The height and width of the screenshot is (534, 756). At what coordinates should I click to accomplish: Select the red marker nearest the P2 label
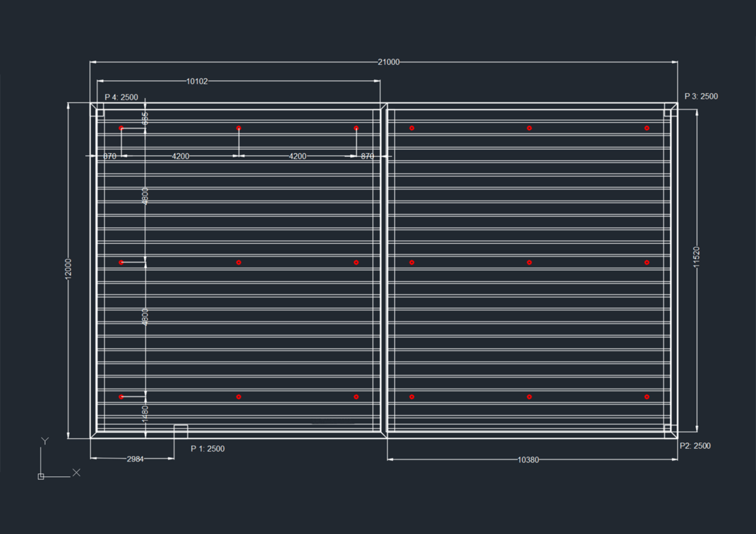[648, 396]
